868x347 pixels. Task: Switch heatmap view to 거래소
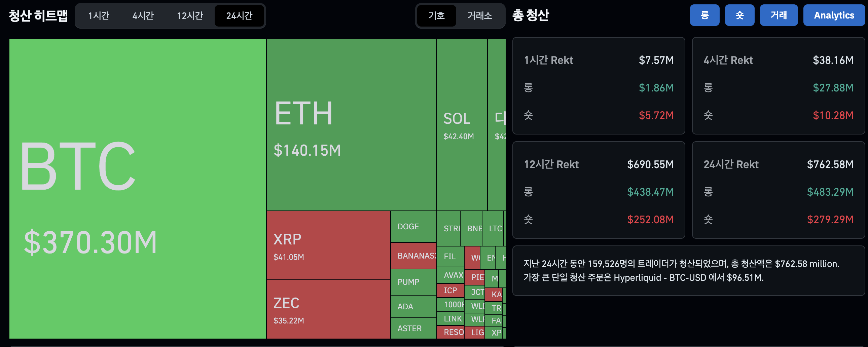tap(480, 16)
